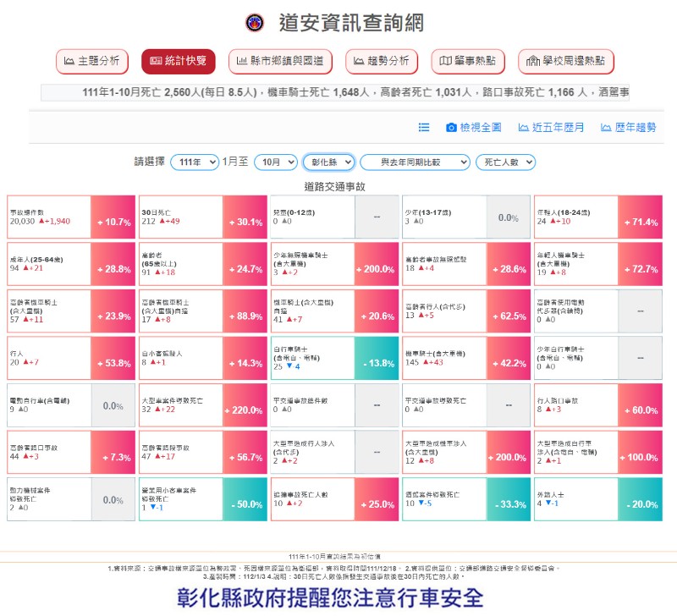Image resolution: width=677 pixels, height=616 pixels.
Task: Click the camera icon for 檢視全國
Action: click(452, 128)
